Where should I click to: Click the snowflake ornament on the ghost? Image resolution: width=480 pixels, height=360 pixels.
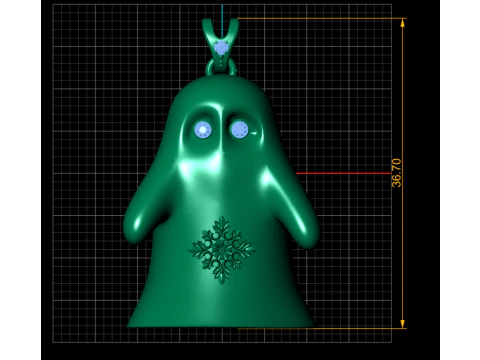tap(222, 250)
